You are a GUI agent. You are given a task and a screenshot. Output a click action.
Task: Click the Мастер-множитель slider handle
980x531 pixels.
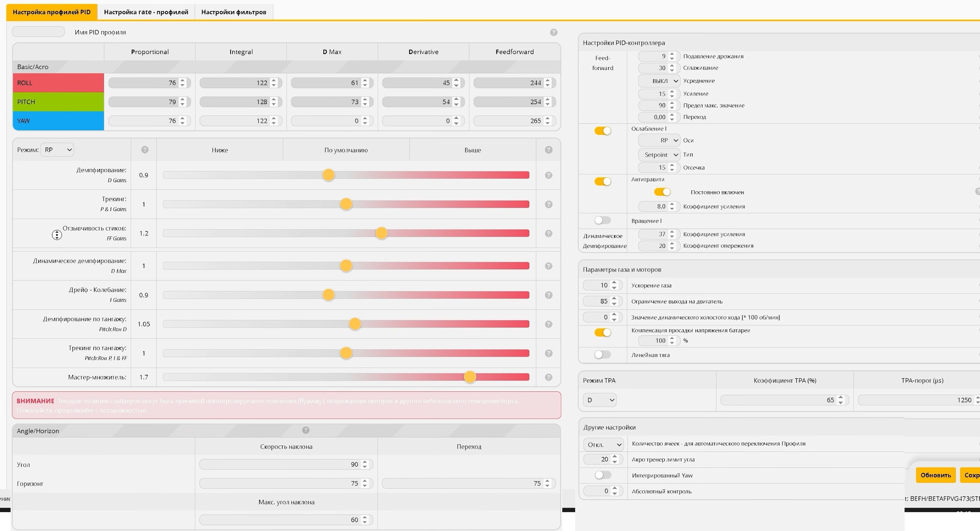point(470,377)
